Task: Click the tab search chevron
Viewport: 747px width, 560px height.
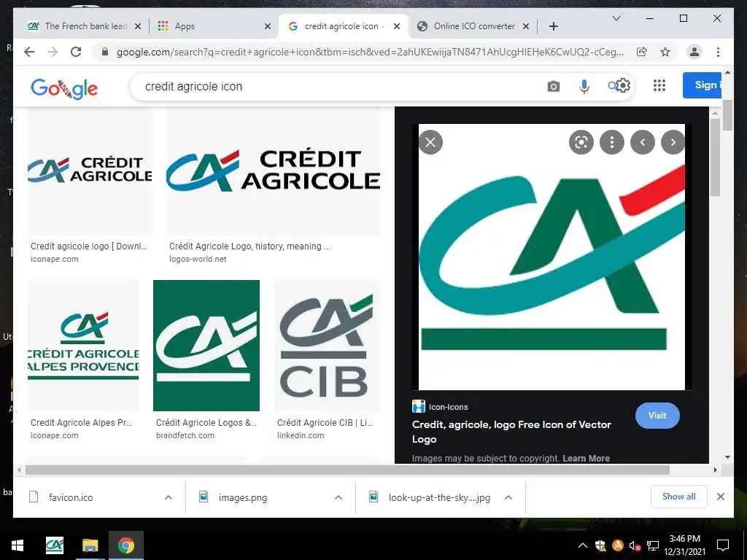Action: point(616,18)
